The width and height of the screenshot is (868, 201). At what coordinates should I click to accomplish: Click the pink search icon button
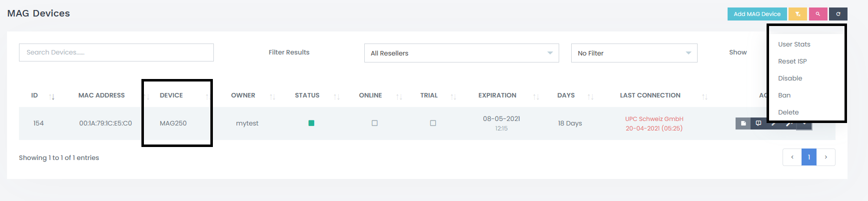tap(818, 14)
